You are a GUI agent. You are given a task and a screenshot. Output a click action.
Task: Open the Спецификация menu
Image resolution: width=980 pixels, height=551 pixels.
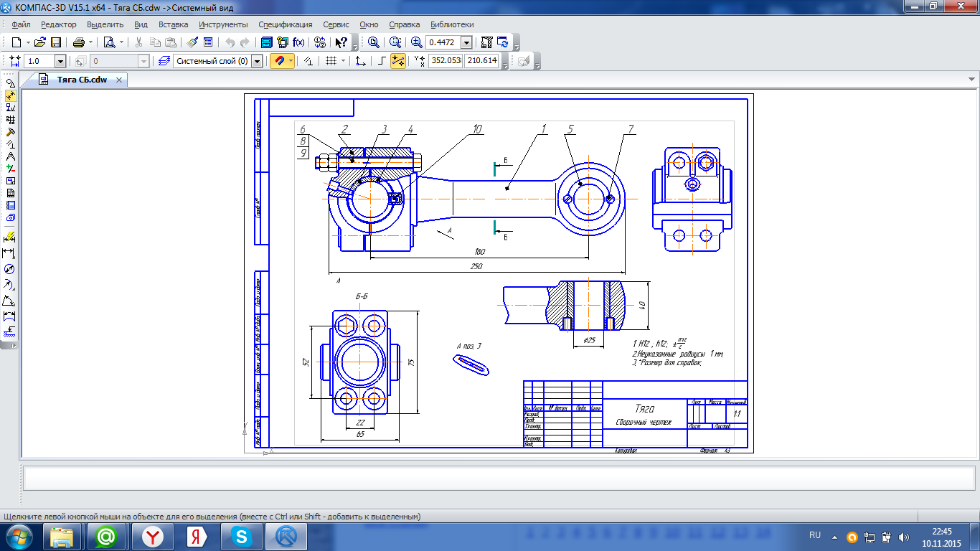(x=286, y=24)
